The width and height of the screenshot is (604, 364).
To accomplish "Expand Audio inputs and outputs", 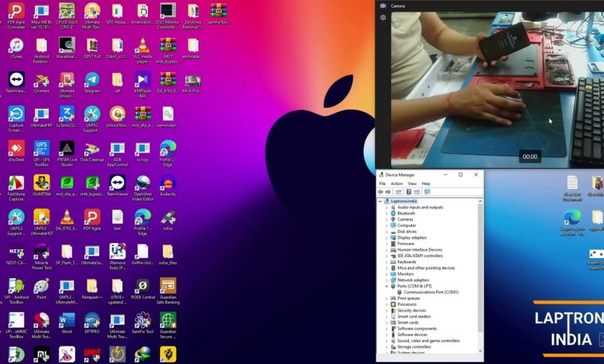I will pos(386,208).
